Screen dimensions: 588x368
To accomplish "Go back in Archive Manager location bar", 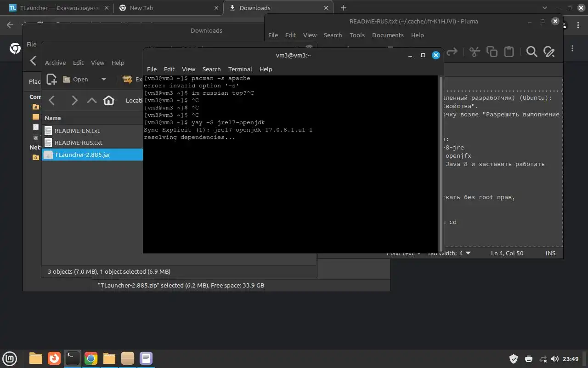I will click(52, 100).
